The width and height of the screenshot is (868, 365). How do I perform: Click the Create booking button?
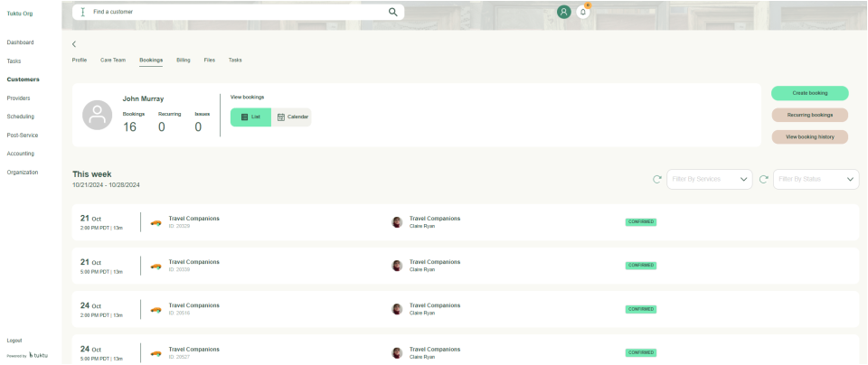809,93
